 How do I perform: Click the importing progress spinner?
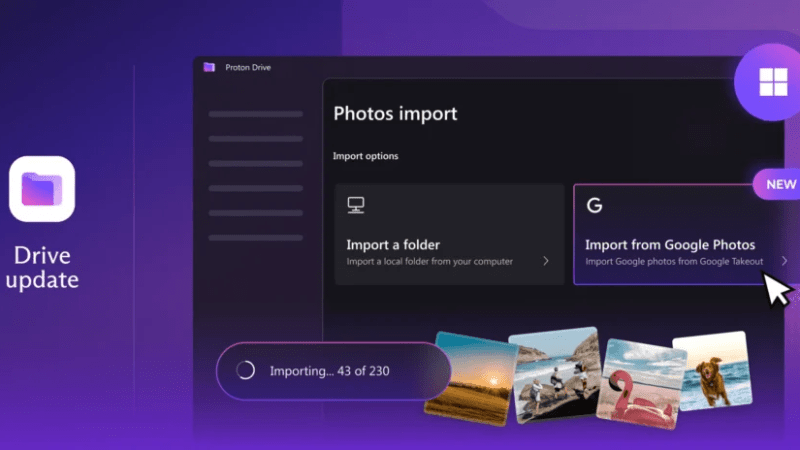coord(245,370)
